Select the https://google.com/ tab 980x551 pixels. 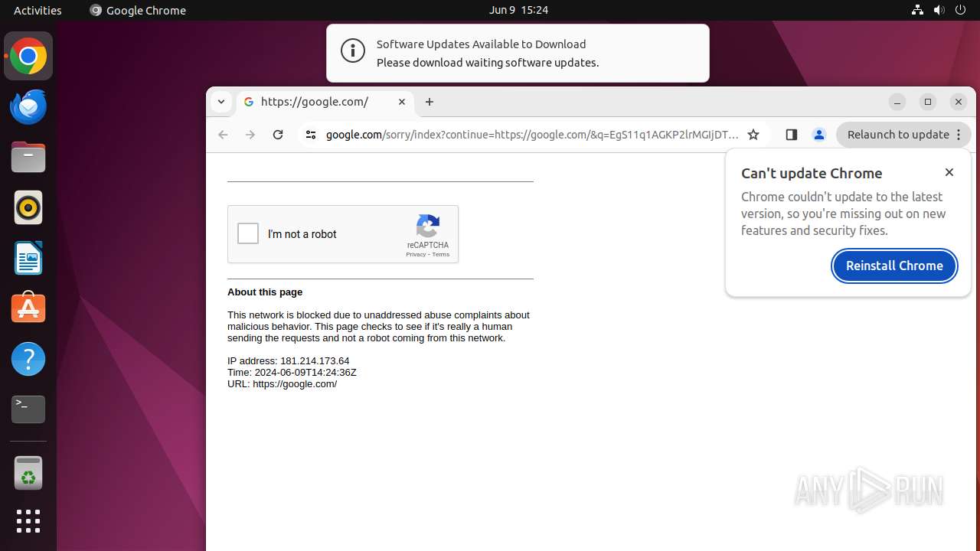click(x=325, y=102)
